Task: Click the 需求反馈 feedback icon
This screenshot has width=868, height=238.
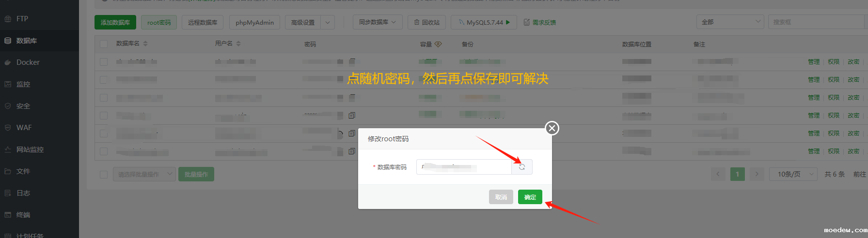Action: [527, 22]
